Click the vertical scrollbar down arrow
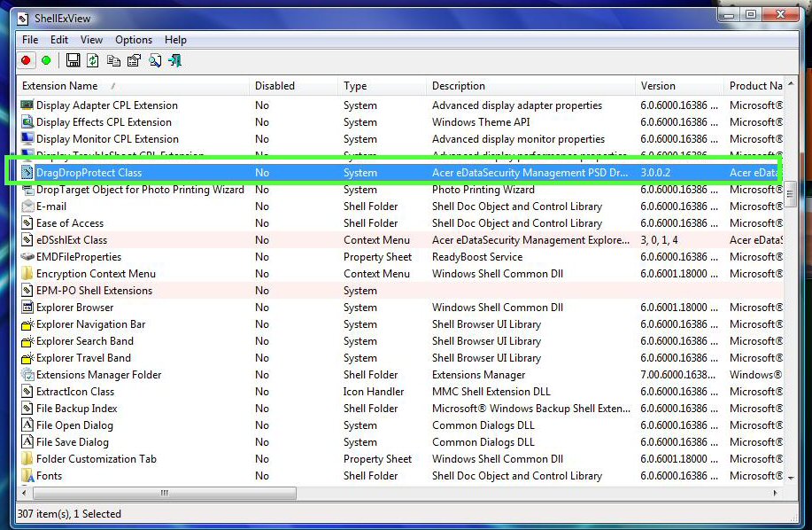The image size is (812, 530). [791, 479]
